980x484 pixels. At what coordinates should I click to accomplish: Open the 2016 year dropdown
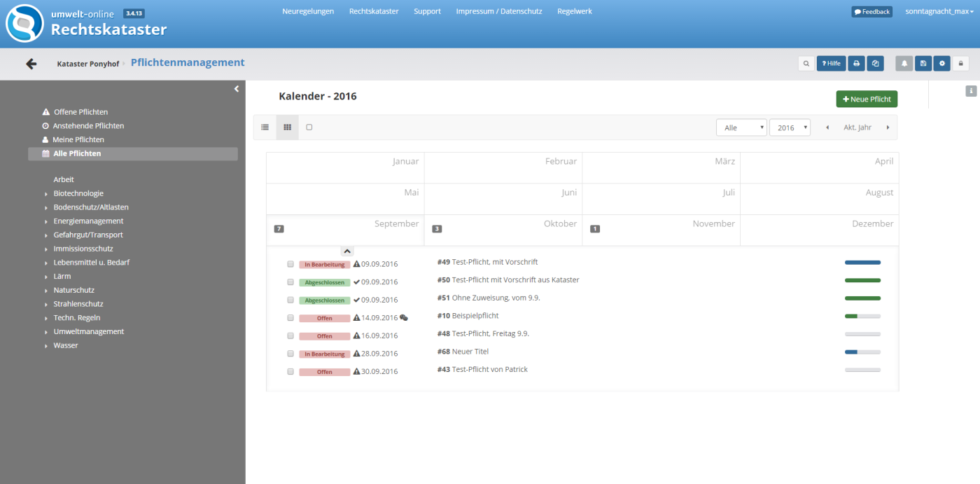coord(790,127)
